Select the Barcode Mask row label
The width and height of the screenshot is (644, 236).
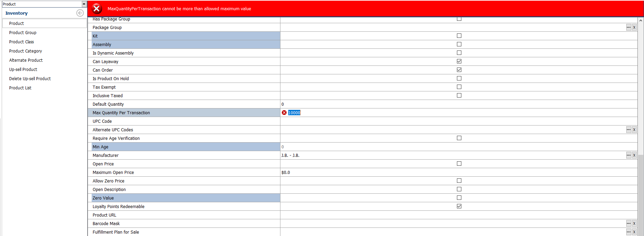(x=106, y=223)
